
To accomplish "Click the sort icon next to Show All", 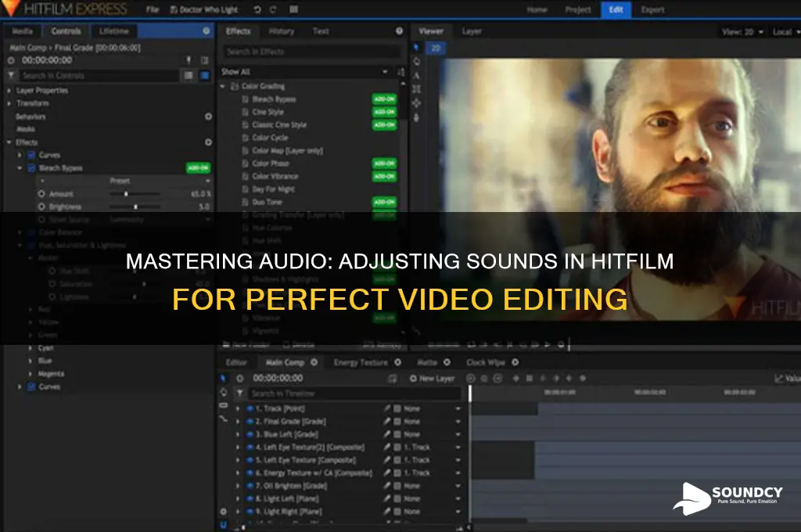I will click(401, 72).
